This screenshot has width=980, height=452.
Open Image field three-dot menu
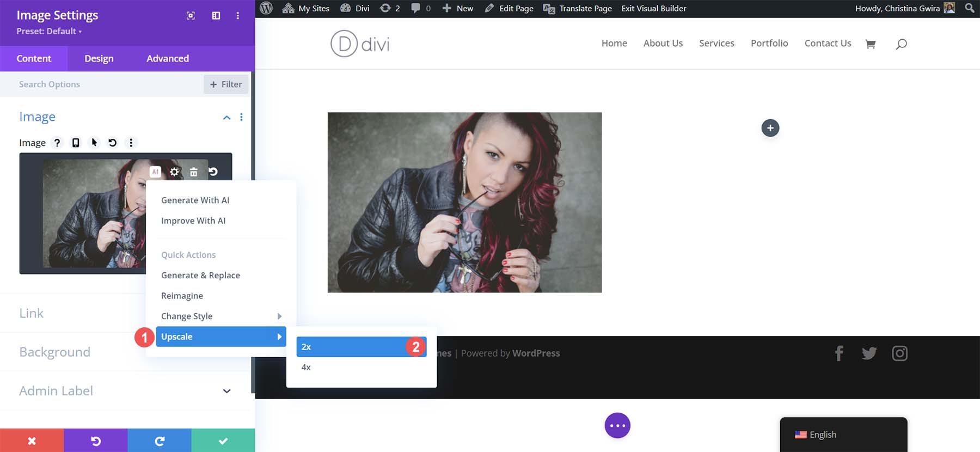(x=131, y=143)
